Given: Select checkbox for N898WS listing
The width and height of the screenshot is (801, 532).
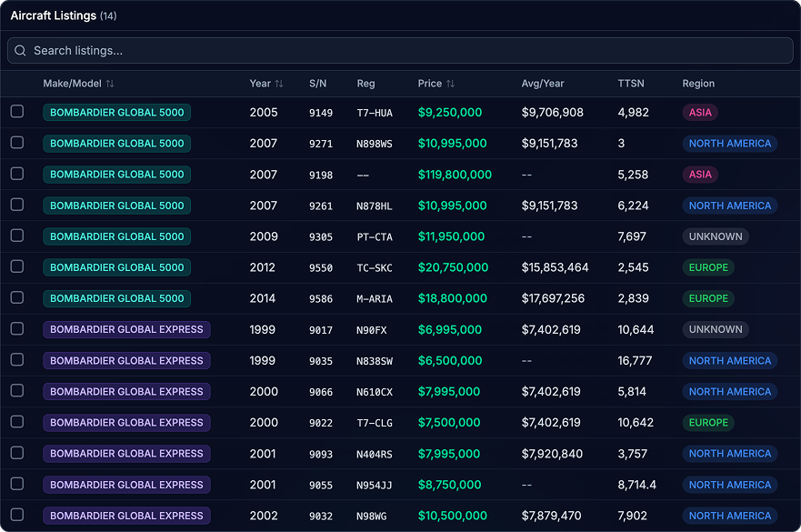Looking at the screenshot, I should pyautogui.click(x=17, y=143).
